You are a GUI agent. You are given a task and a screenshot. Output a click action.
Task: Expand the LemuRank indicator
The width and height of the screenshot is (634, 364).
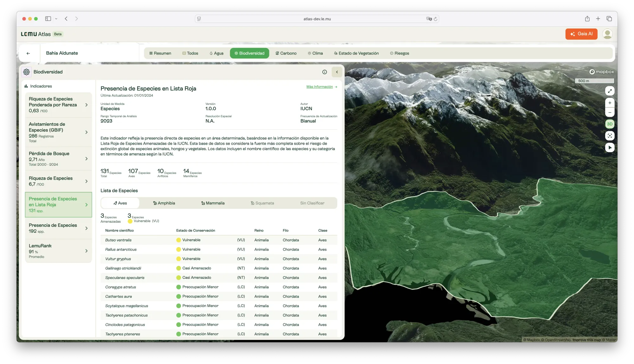click(58, 251)
